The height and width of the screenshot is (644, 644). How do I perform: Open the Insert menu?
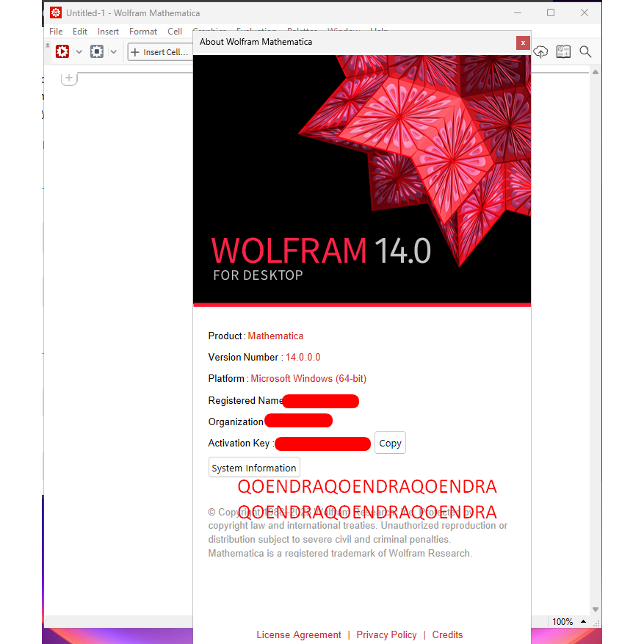point(108,32)
